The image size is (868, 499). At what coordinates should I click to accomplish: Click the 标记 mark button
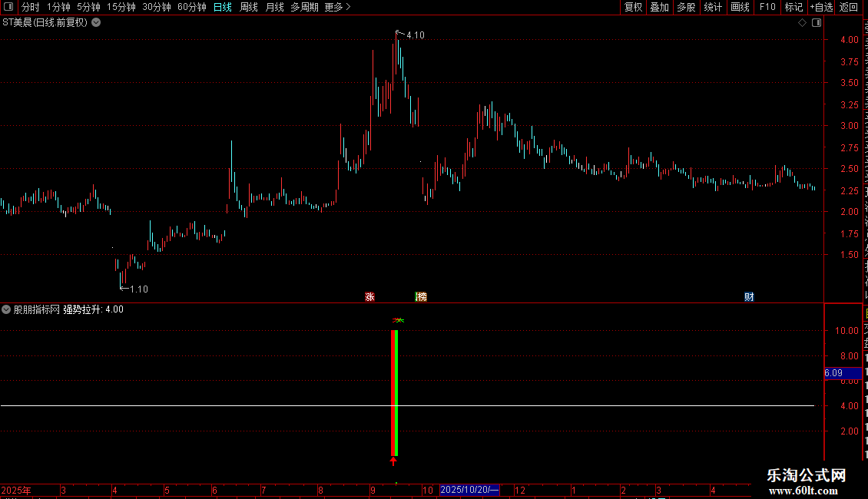pyautogui.click(x=793, y=7)
